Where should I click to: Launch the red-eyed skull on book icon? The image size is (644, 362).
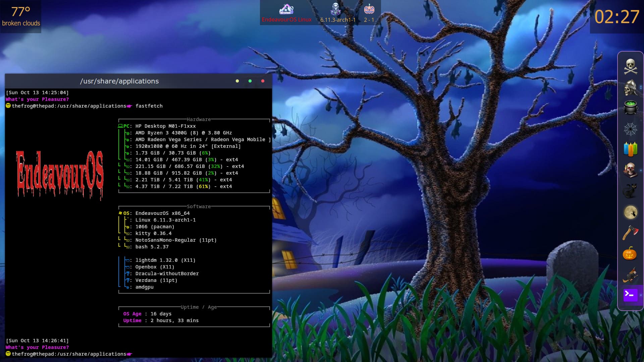(x=630, y=170)
